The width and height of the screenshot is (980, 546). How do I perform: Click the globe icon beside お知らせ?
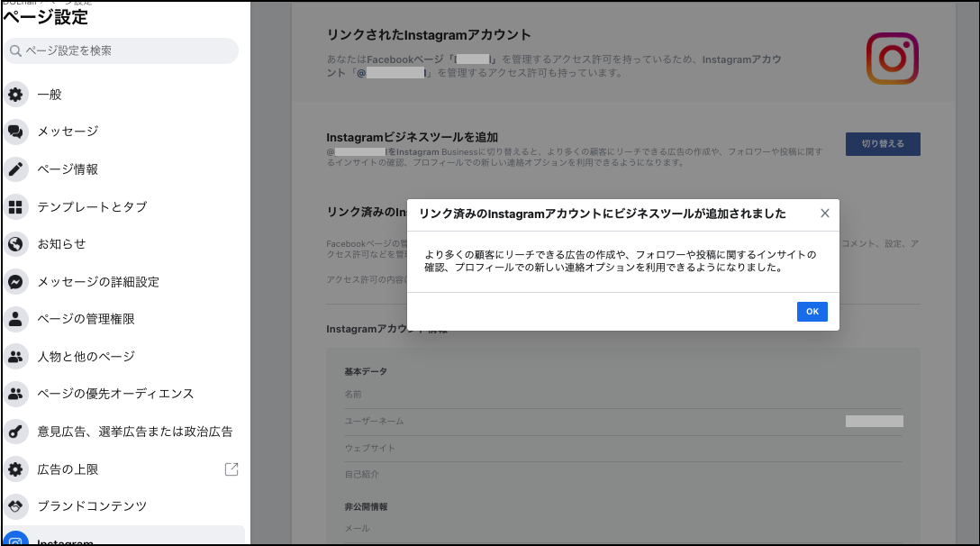(x=15, y=244)
